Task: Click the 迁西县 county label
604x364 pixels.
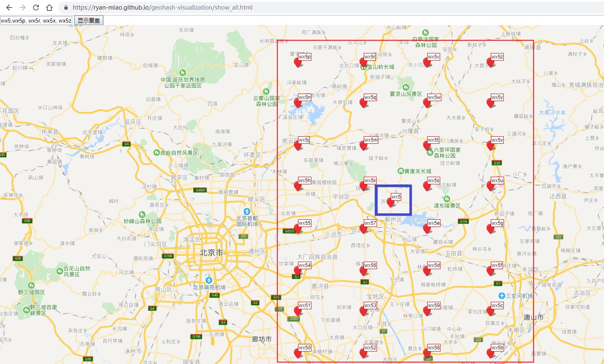Action: [558, 196]
